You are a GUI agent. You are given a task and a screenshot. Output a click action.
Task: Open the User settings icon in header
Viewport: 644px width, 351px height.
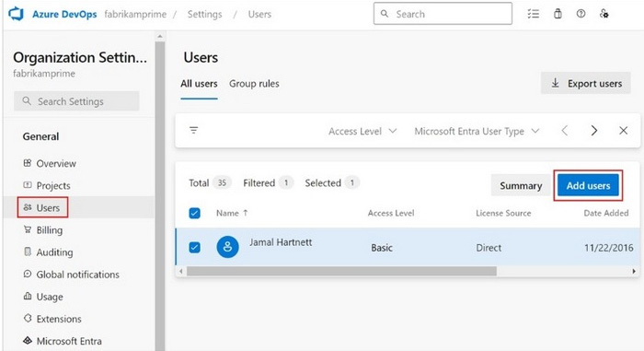click(x=604, y=14)
